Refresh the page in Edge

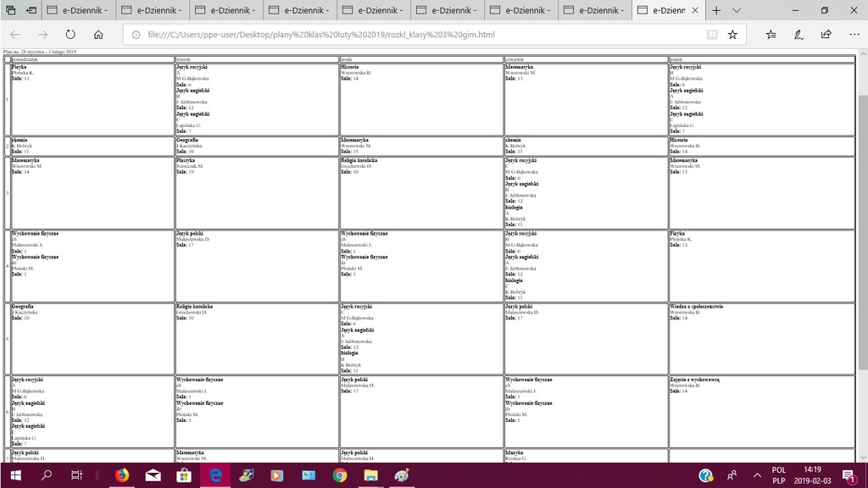tap(70, 35)
